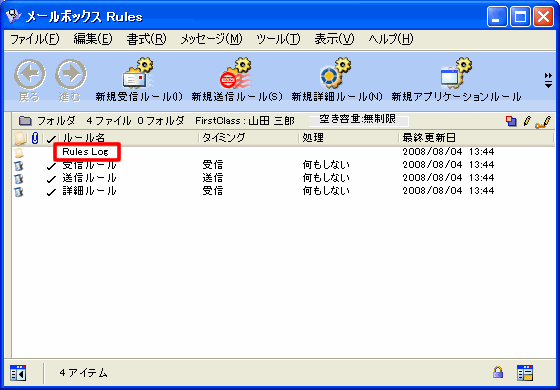
Task: Click the 新規受信ルール toolbar icon
Action: click(x=139, y=75)
